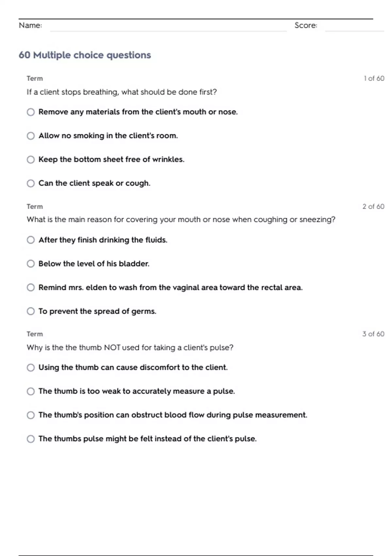Viewport: 392px width, 556px height.
Task: Choose 'Below the level of his bladder'
Action: coord(31,264)
